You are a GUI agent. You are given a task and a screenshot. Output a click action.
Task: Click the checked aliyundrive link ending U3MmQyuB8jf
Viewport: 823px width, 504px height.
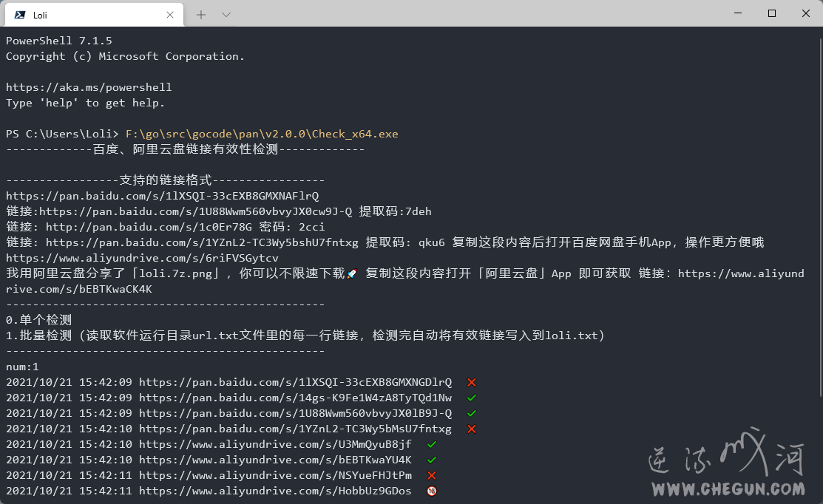[276, 444]
